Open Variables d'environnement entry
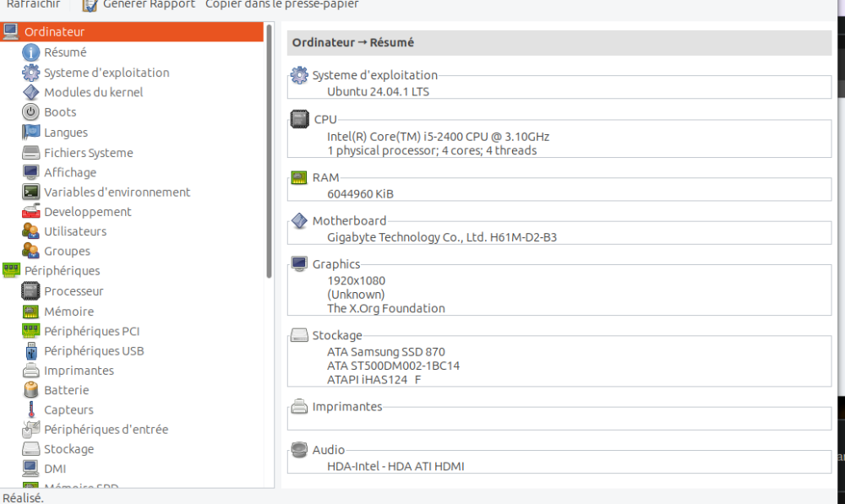845x504 pixels. [x=117, y=192]
